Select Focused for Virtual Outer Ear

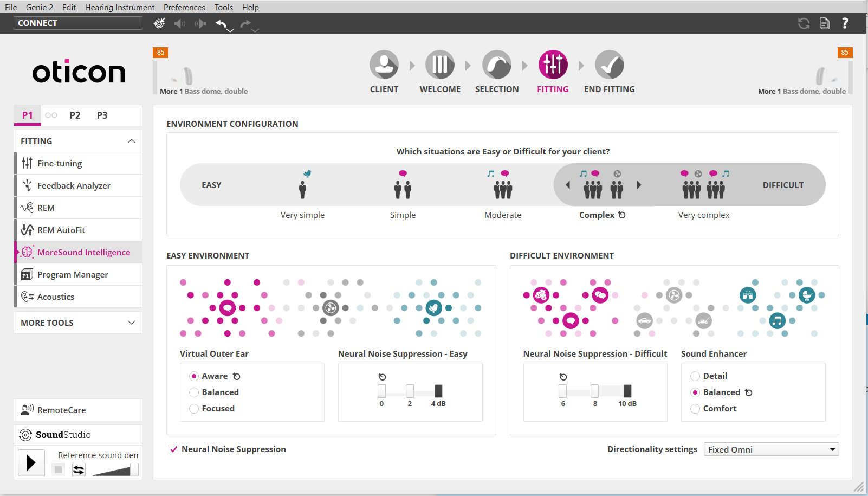(x=194, y=409)
